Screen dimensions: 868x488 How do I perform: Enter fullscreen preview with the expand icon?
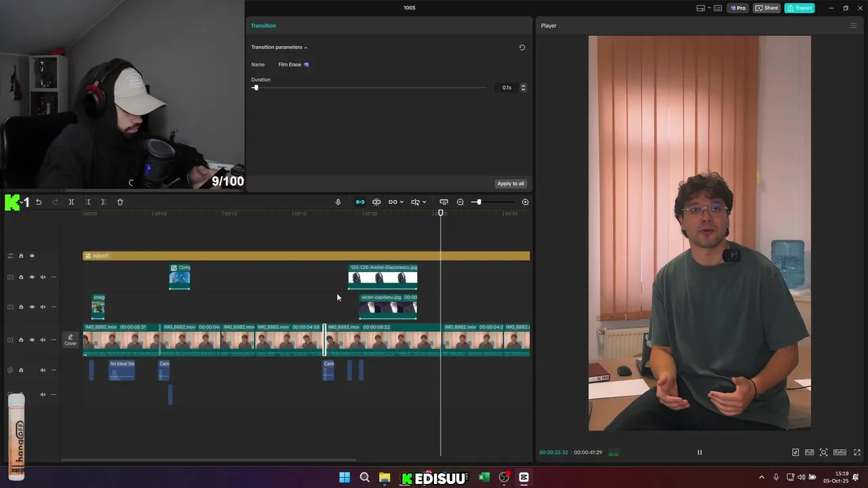tap(857, 452)
